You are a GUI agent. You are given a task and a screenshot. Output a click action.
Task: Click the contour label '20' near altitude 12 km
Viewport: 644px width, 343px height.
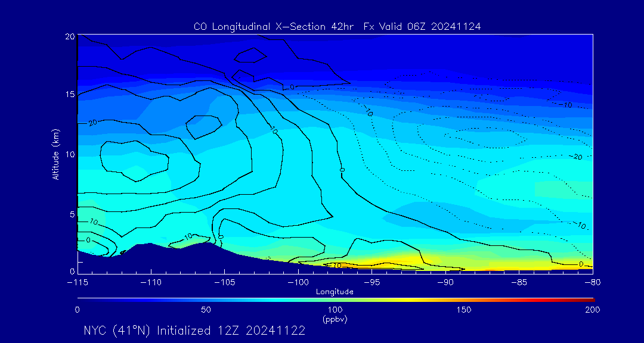pos(92,122)
